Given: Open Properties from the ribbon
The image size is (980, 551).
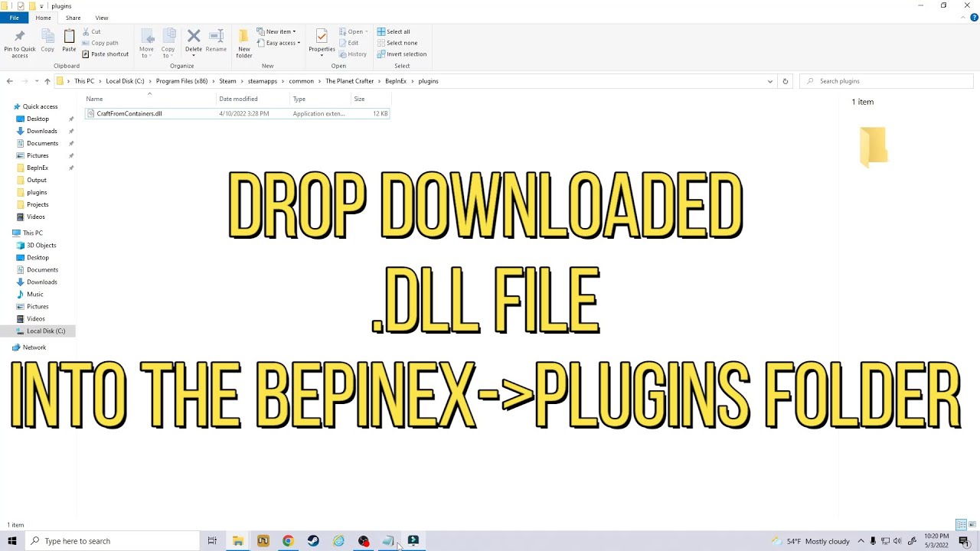Looking at the screenshot, I should coord(322,42).
